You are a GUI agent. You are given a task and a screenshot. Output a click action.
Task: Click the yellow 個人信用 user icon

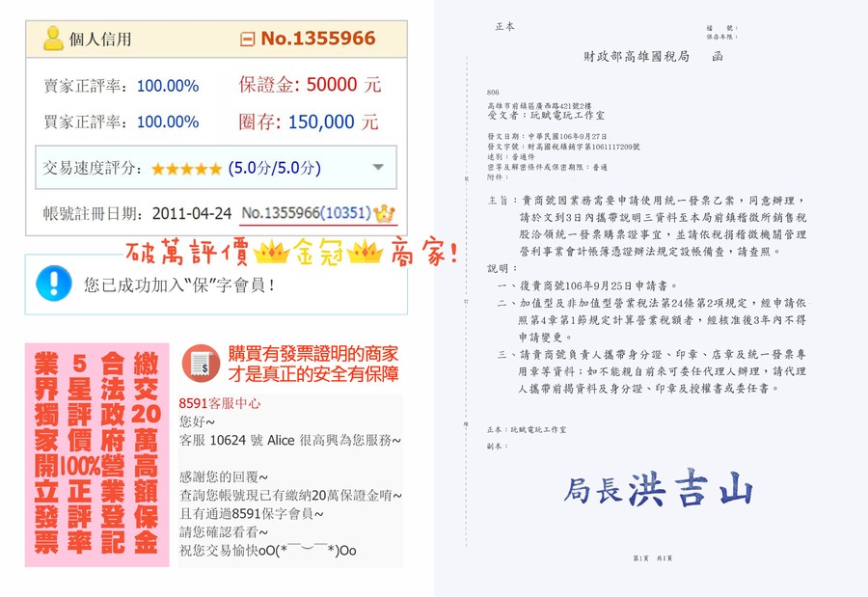point(53,39)
